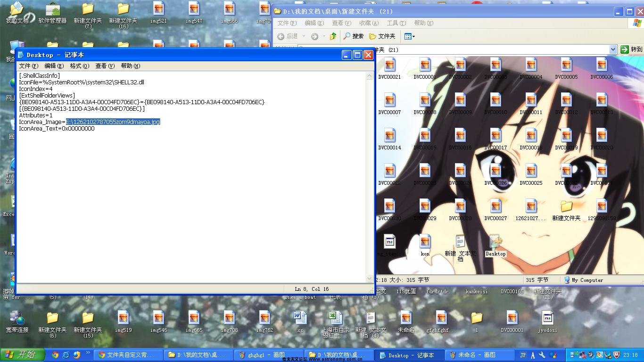644x362 pixels.
Task: Click the [.ShellClassInfo] line in Notepad
Action: pos(40,75)
